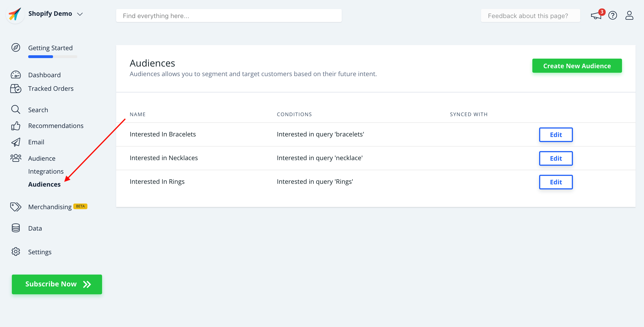The height and width of the screenshot is (327, 644).
Task: Focus the Find everything here search field
Action: tap(229, 16)
